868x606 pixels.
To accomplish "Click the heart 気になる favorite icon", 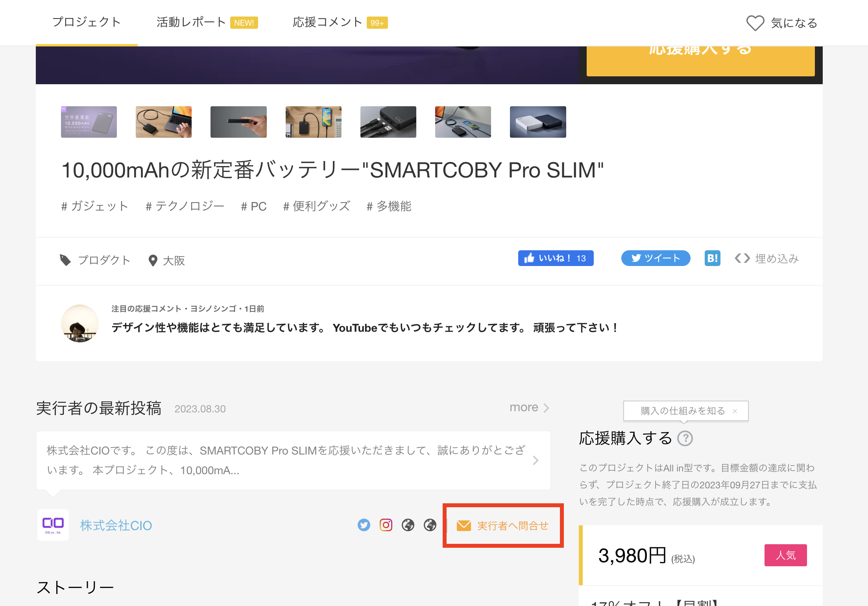I will pyautogui.click(x=755, y=23).
